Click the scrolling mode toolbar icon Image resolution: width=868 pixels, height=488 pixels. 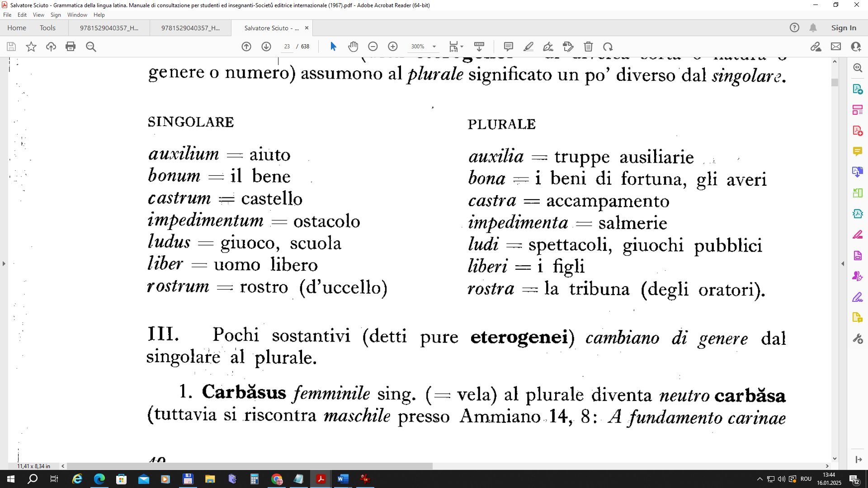click(x=479, y=47)
